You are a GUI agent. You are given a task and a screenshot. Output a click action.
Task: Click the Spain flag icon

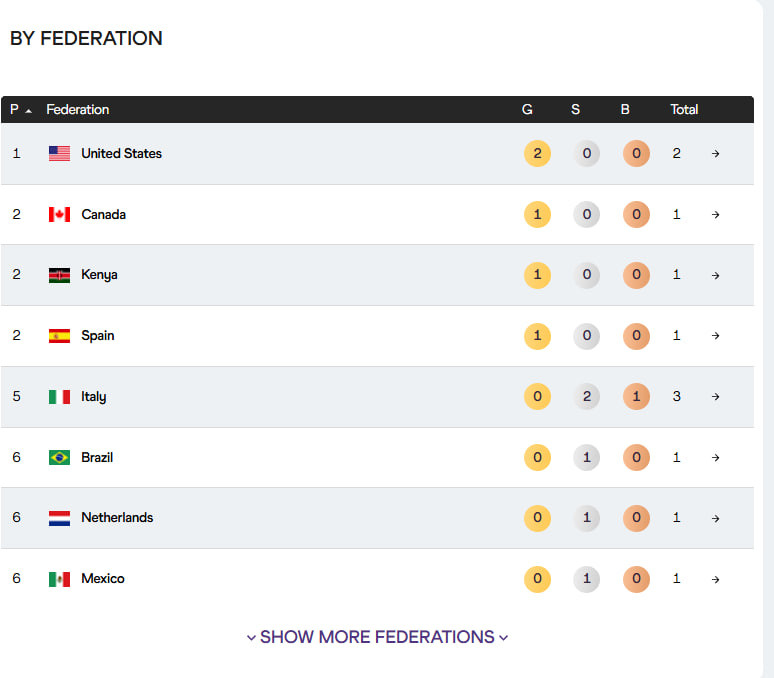click(x=59, y=336)
